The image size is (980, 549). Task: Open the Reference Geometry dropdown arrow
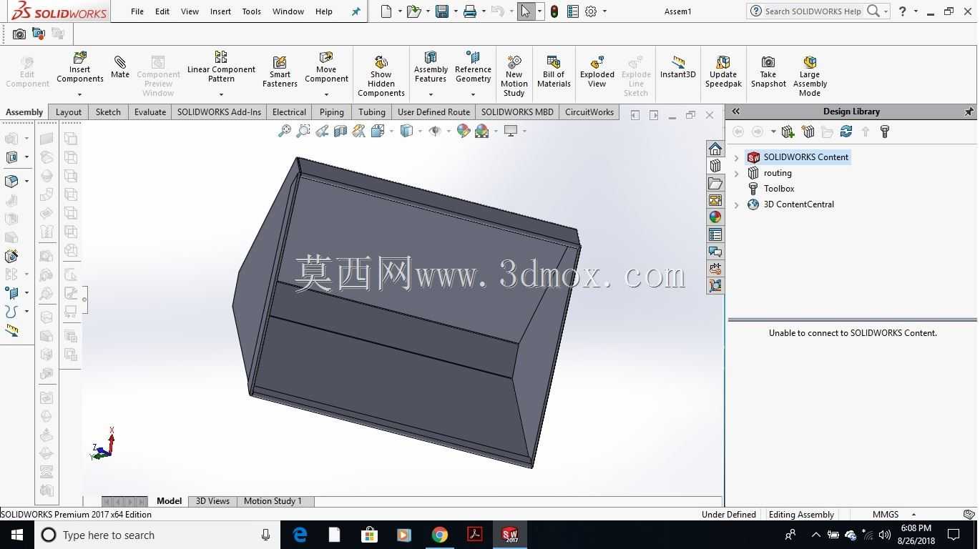pos(473,94)
